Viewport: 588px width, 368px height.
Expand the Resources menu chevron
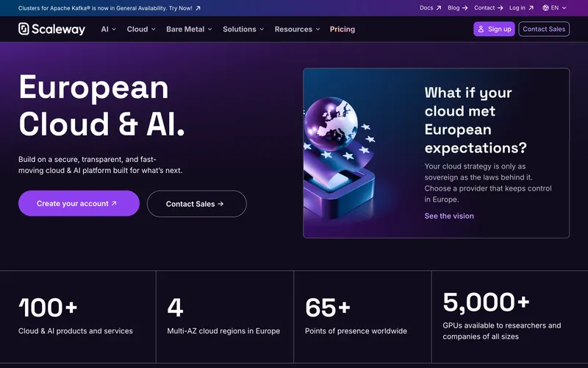[318, 29]
